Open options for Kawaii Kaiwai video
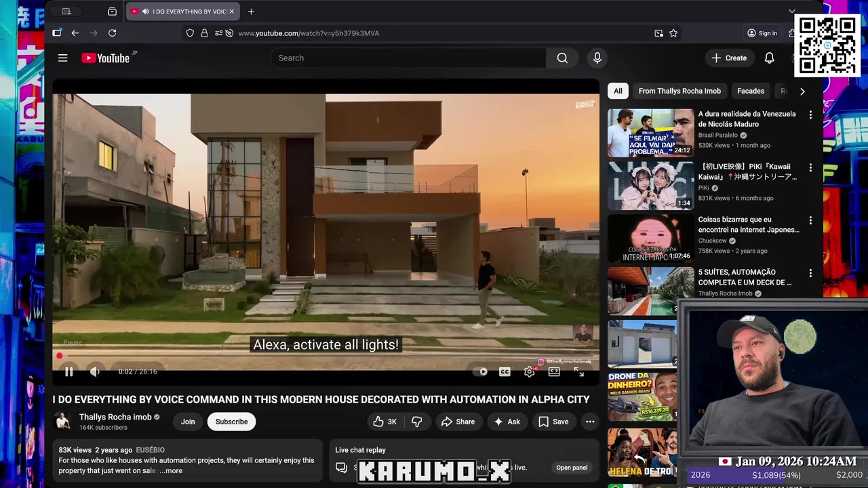The height and width of the screenshot is (488, 868). pos(810,167)
